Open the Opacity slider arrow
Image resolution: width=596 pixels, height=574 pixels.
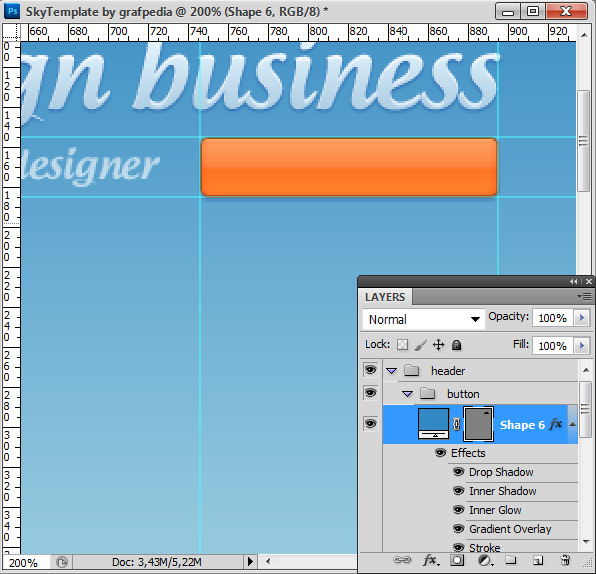coord(582,318)
